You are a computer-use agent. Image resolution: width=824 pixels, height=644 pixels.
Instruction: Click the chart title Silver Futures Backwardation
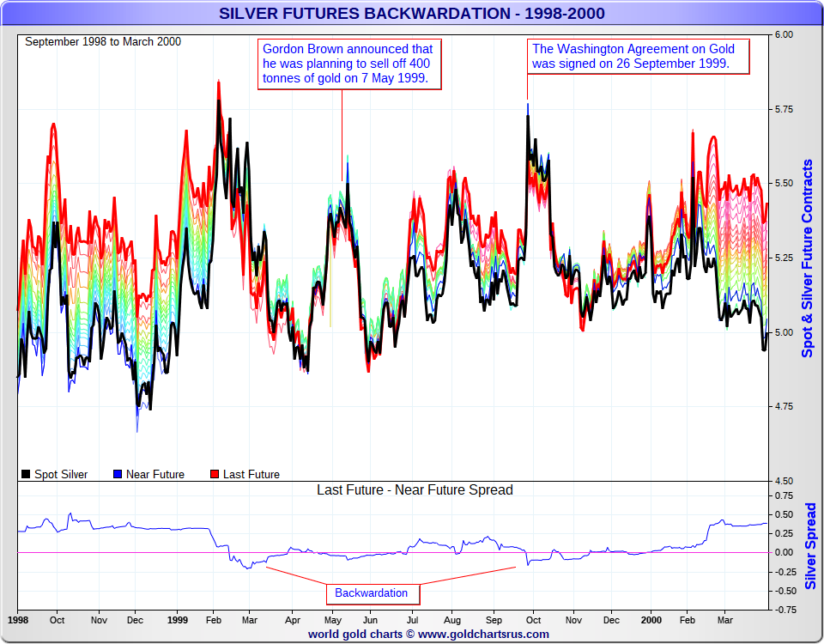pyautogui.click(x=412, y=13)
